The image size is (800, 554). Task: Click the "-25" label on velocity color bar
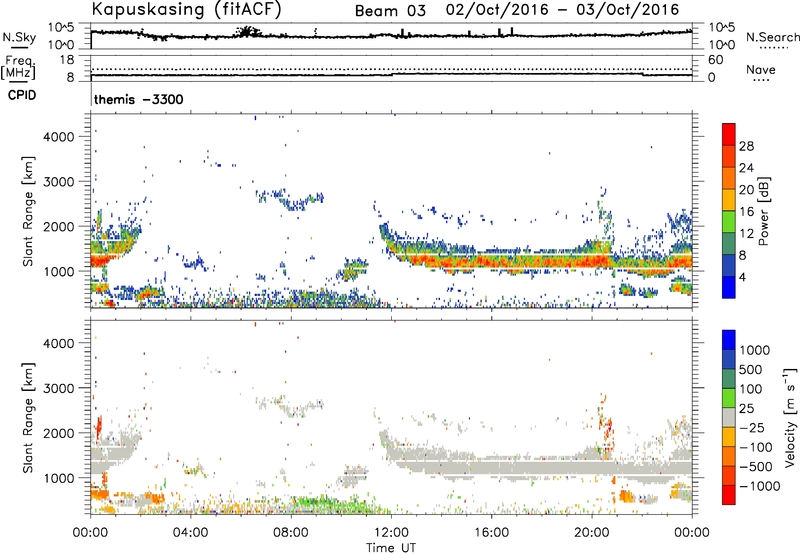point(752,428)
